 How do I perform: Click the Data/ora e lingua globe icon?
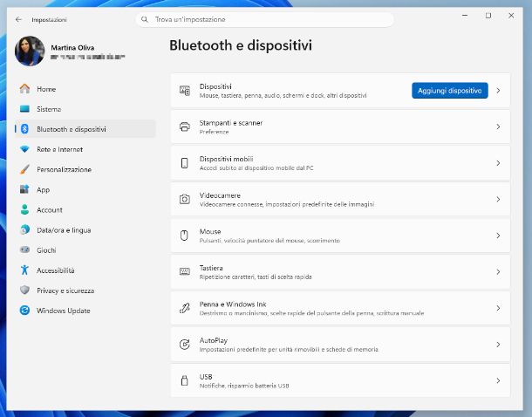point(24,229)
